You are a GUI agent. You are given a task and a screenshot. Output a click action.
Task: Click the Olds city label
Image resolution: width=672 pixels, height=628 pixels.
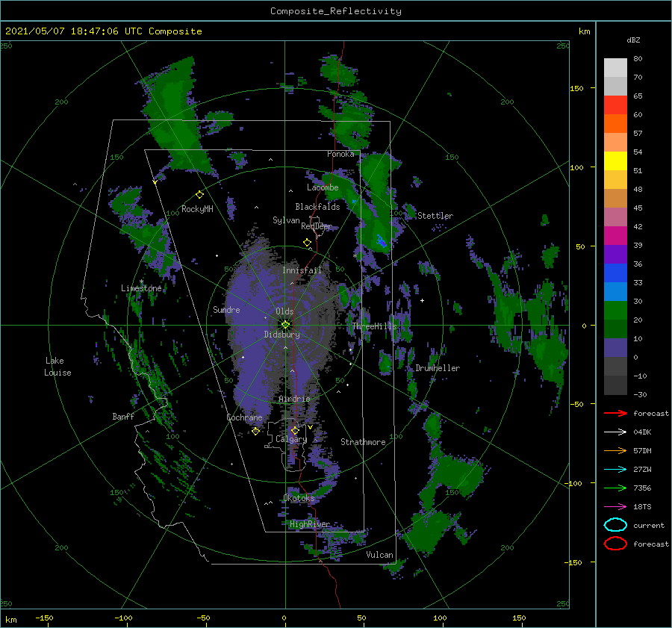tap(284, 311)
